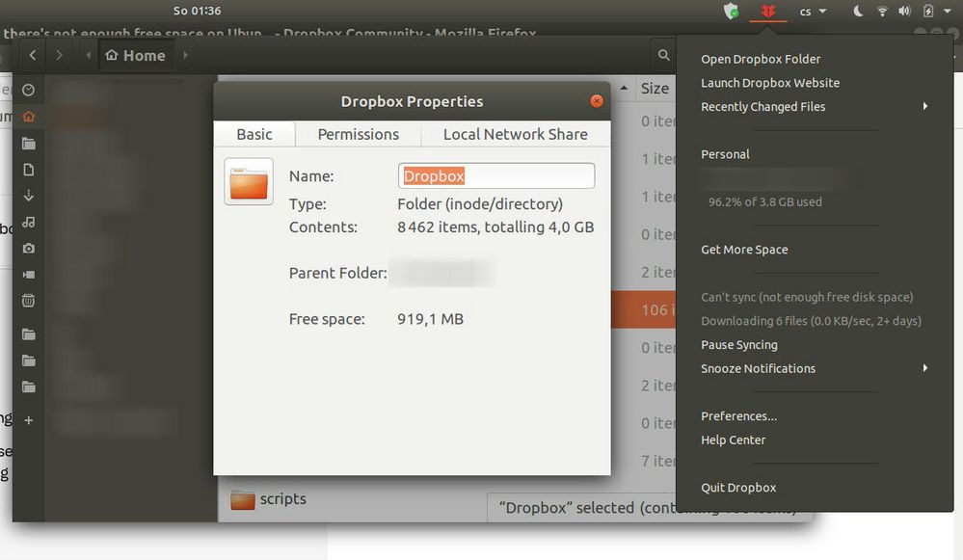Image resolution: width=963 pixels, height=560 pixels.
Task: Click the Name field containing Dropbox
Action: coord(495,175)
